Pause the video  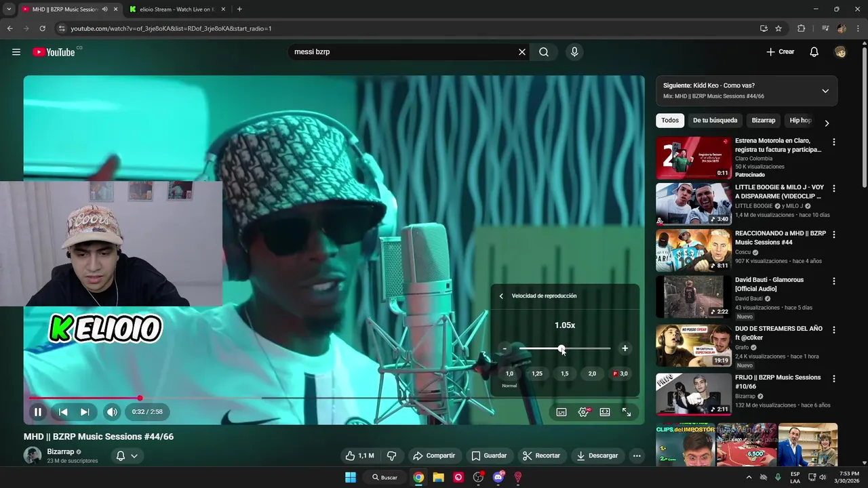click(38, 411)
